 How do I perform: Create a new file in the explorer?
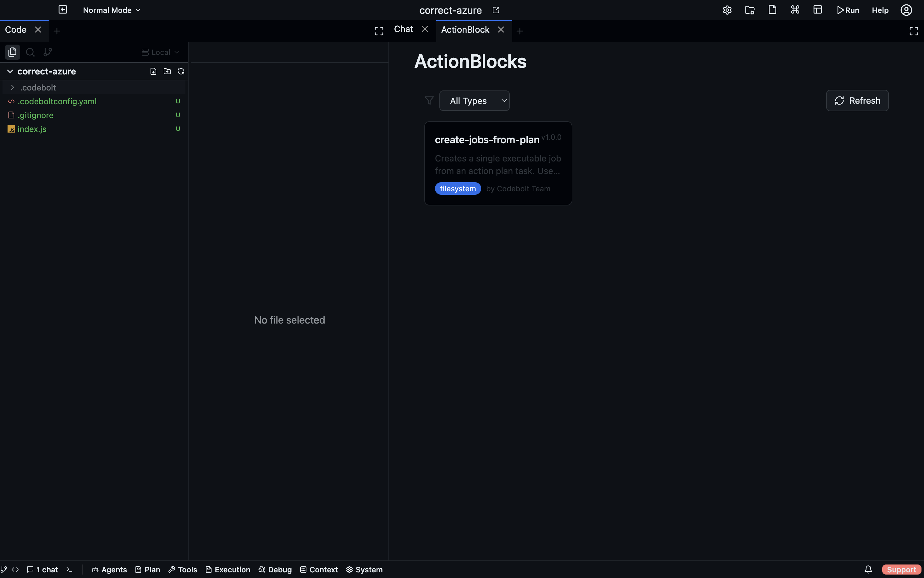(153, 71)
